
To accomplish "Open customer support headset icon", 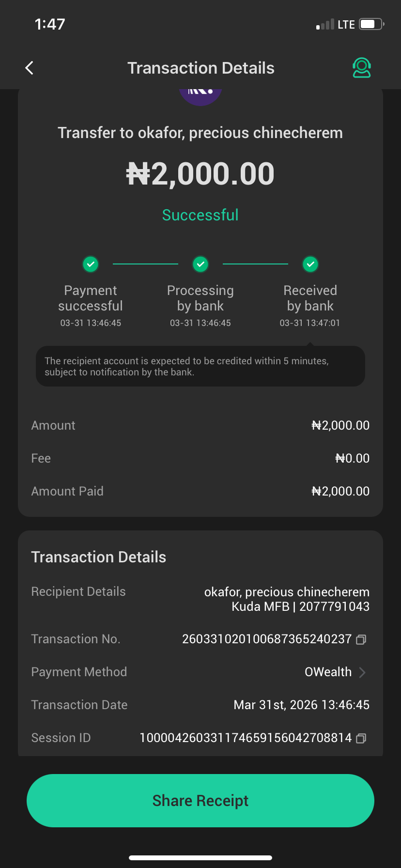I will (361, 68).
